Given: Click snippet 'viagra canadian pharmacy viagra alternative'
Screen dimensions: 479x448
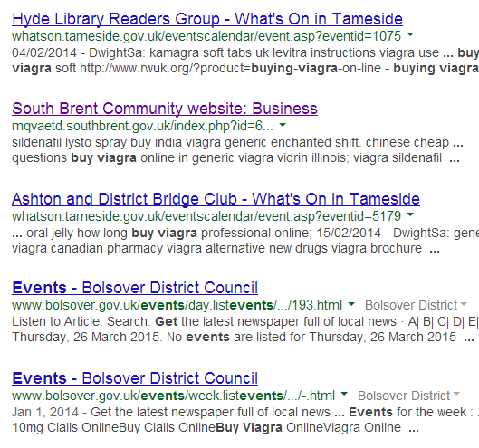Looking at the screenshot, I should (225, 249).
